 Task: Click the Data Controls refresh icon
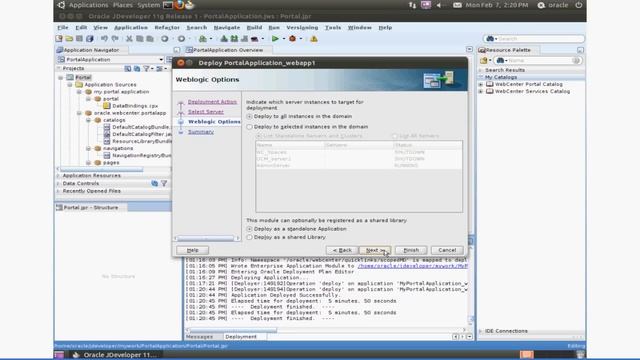pyautogui.click(x=154, y=183)
